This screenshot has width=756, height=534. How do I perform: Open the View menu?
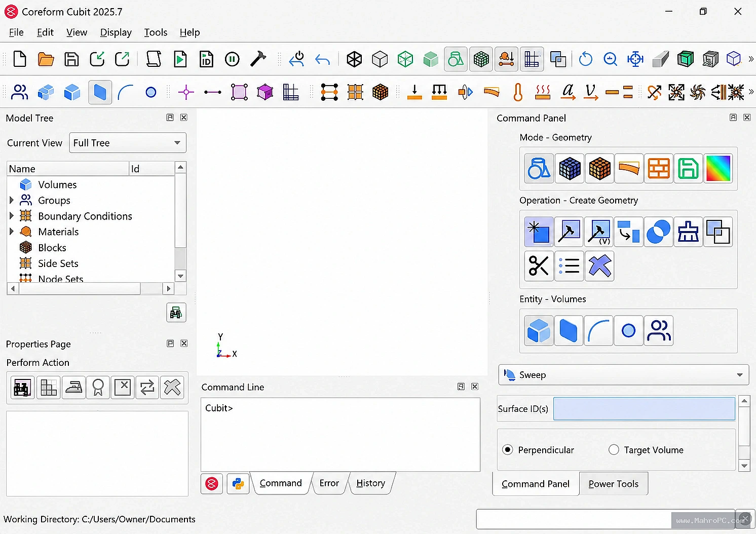click(x=77, y=32)
